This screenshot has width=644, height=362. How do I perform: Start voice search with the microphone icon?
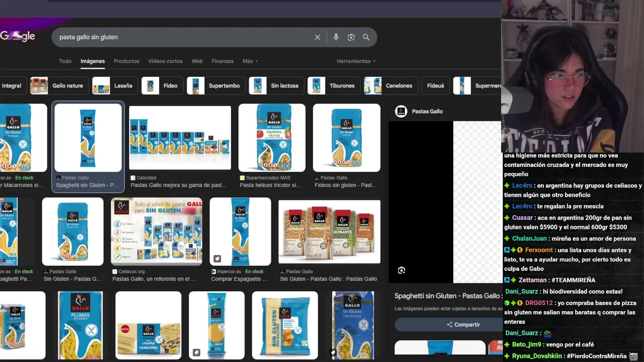coord(336,37)
